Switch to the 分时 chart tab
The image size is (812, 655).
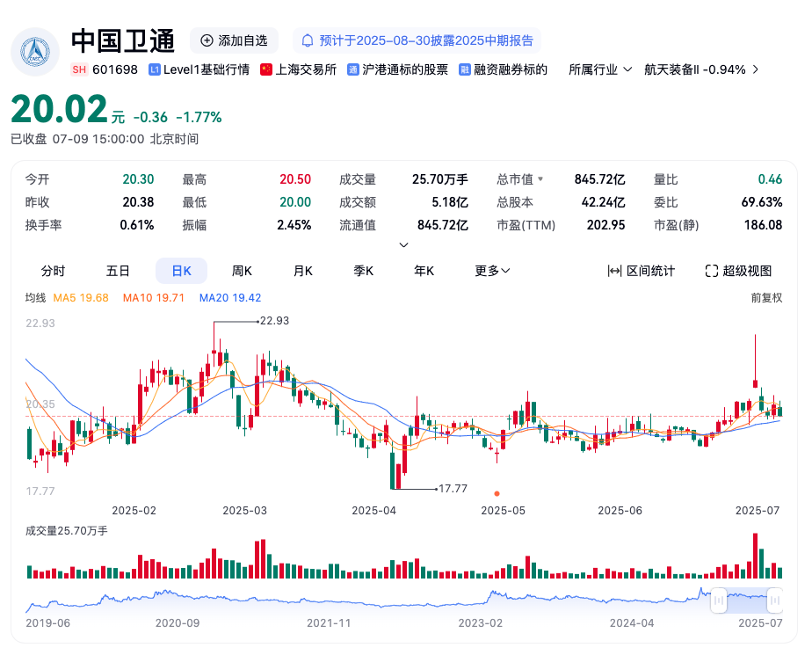point(53,271)
